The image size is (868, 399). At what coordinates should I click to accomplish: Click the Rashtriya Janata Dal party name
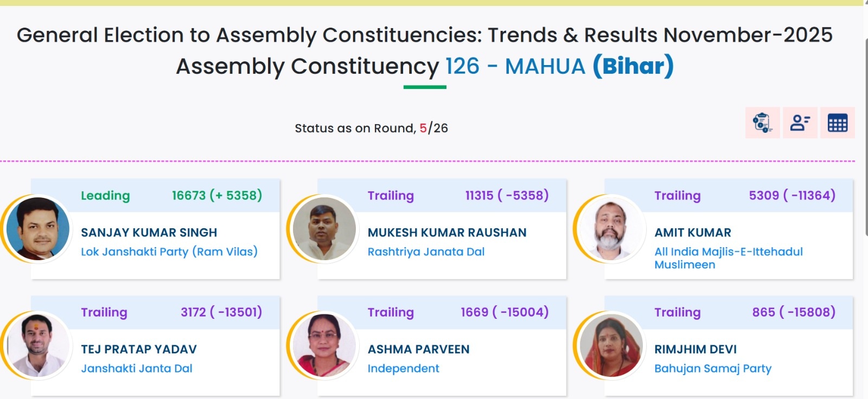point(426,252)
